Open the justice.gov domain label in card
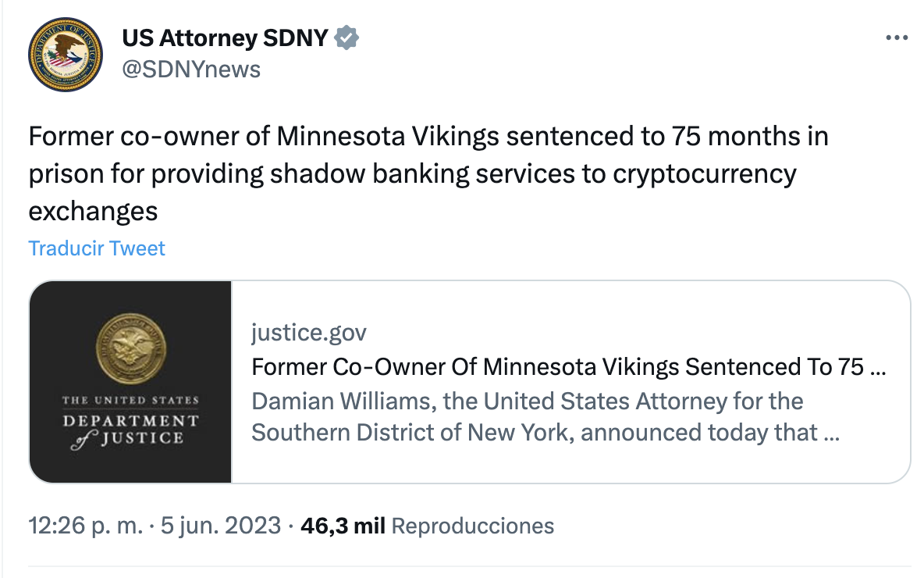Viewport: 924px width, 578px height. pyautogui.click(x=309, y=333)
